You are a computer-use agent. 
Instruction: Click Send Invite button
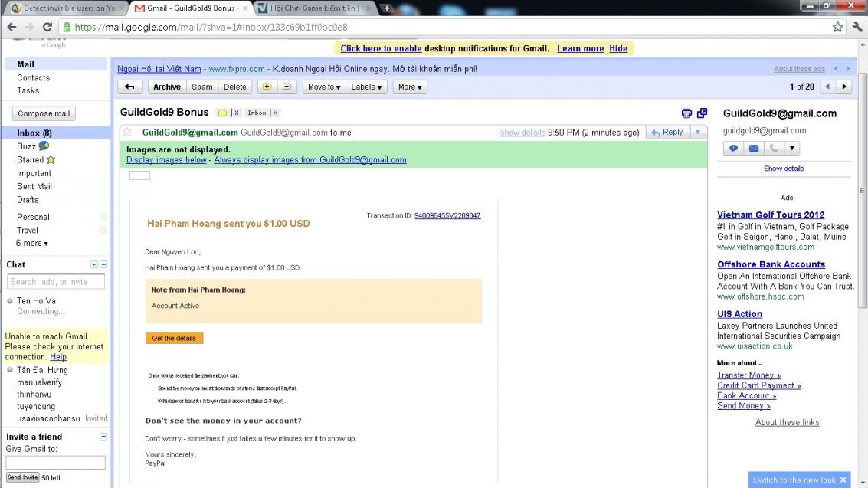coord(23,477)
